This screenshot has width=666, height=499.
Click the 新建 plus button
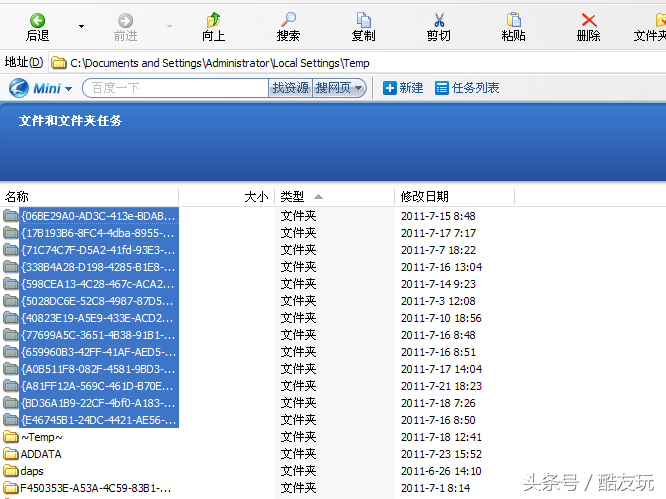[403, 88]
